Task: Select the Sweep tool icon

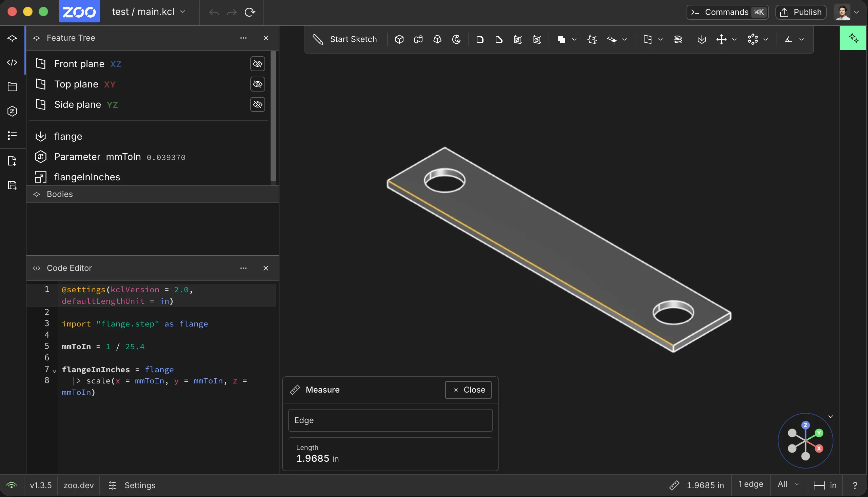Action: (418, 39)
